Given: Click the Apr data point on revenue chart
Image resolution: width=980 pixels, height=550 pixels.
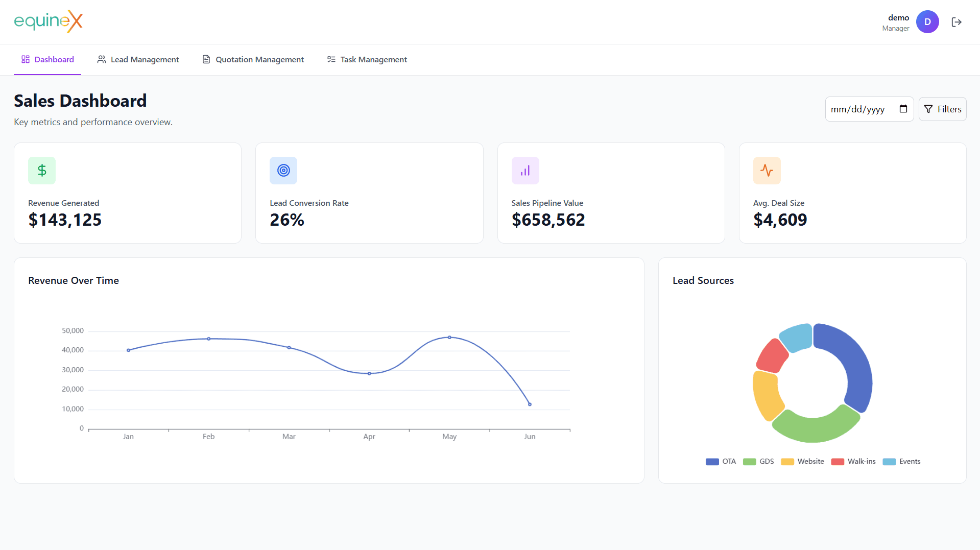Looking at the screenshot, I should pos(369,373).
